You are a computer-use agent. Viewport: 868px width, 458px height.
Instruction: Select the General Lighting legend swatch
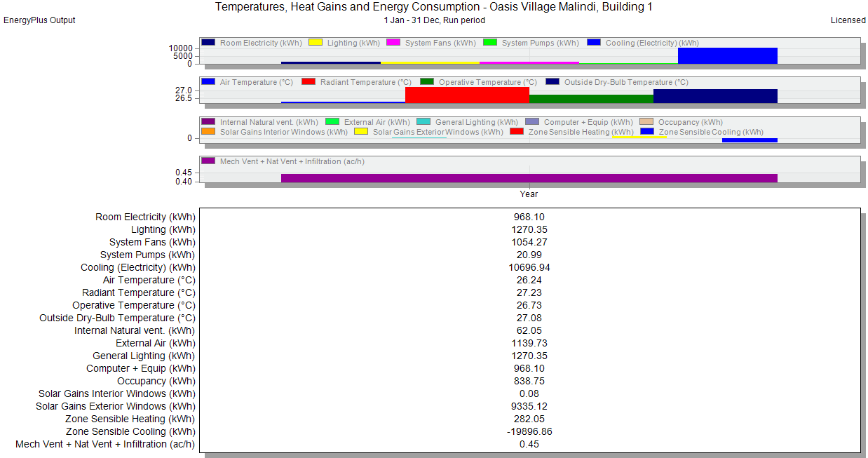point(423,122)
